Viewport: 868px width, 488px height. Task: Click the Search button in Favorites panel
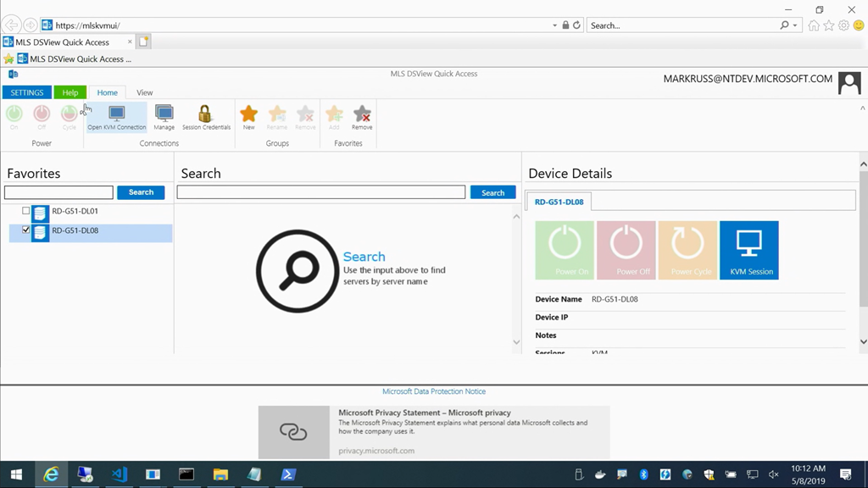click(141, 192)
